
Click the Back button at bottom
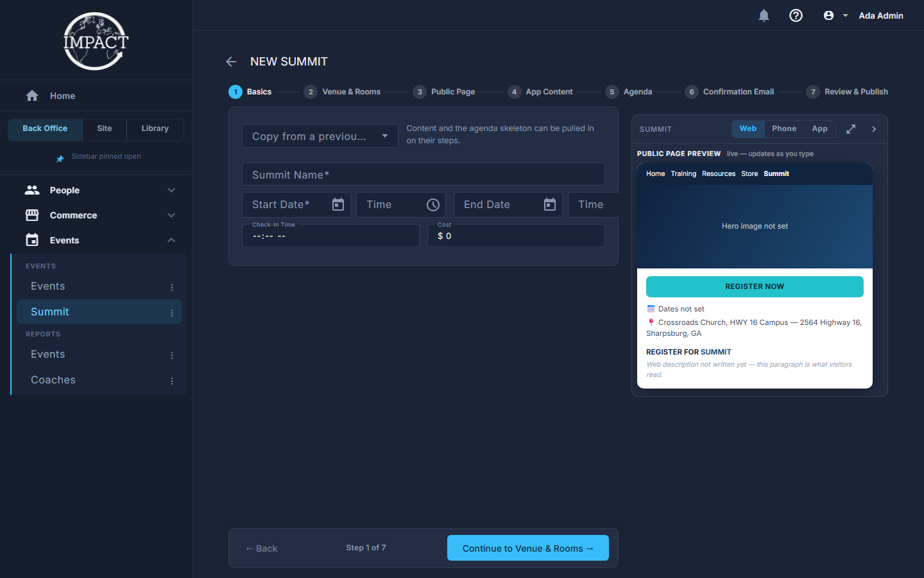tap(261, 548)
